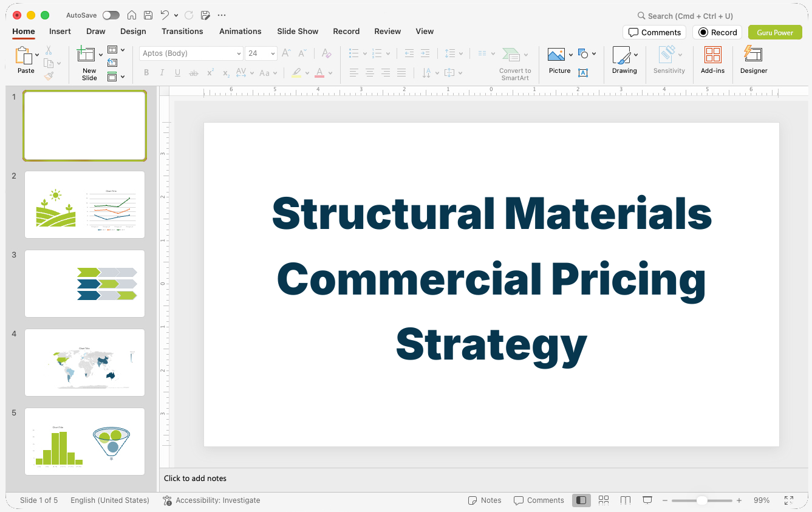
Task: Click the Increase Indent icon
Action: [425, 53]
